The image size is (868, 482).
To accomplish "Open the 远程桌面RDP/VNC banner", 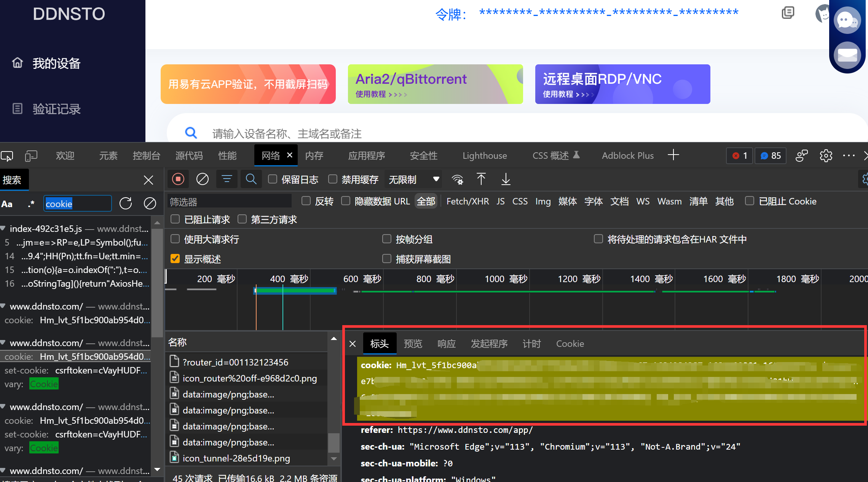I will click(622, 84).
